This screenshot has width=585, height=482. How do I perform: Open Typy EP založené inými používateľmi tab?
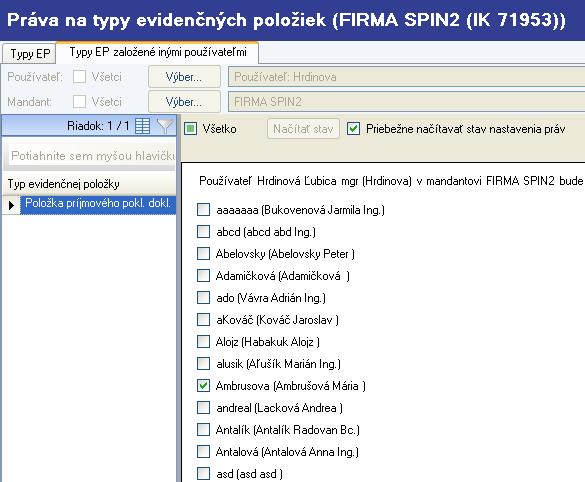[158, 52]
